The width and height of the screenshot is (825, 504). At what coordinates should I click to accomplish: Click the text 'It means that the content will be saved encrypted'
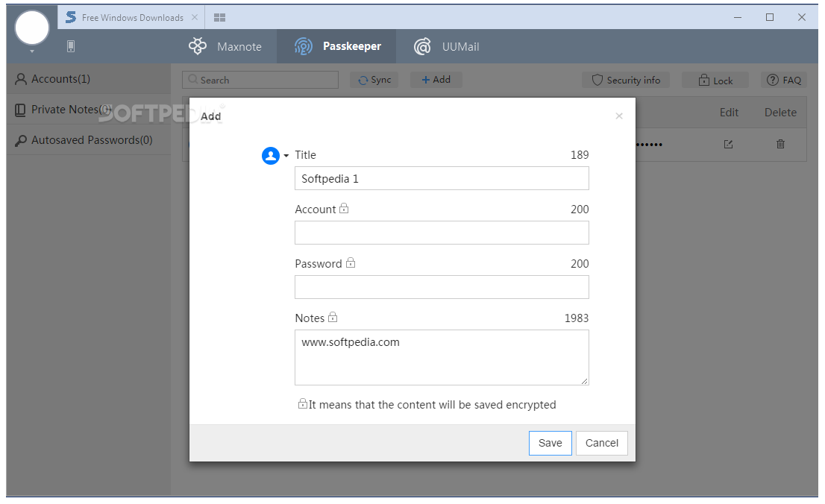[432, 405]
